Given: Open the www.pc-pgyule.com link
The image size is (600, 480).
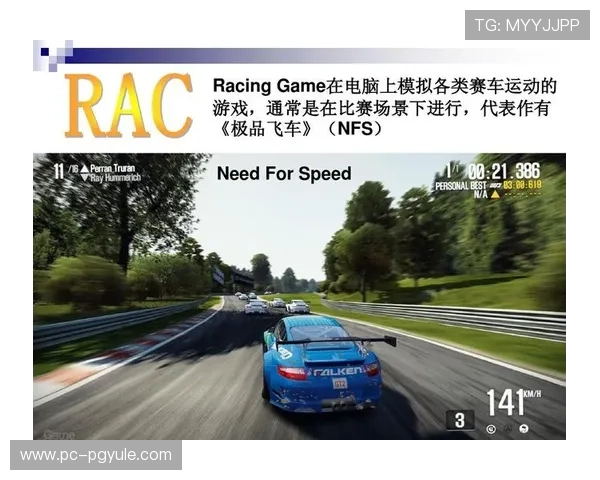Looking at the screenshot, I should [96, 455].
